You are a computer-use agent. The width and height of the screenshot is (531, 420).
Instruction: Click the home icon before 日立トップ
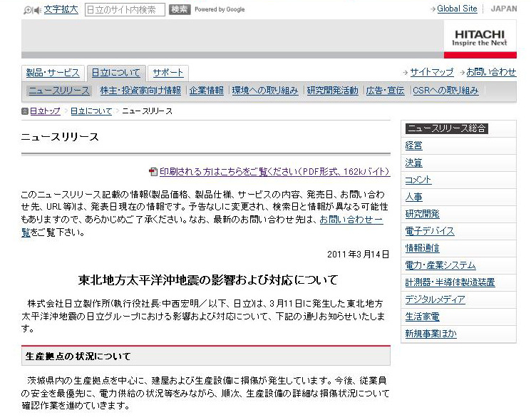pyautogui.click(x=25, y=111)
